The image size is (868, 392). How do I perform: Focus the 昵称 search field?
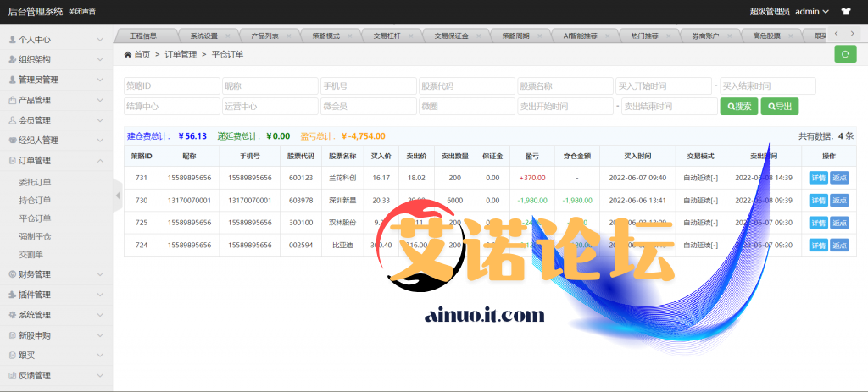point(270,86)
